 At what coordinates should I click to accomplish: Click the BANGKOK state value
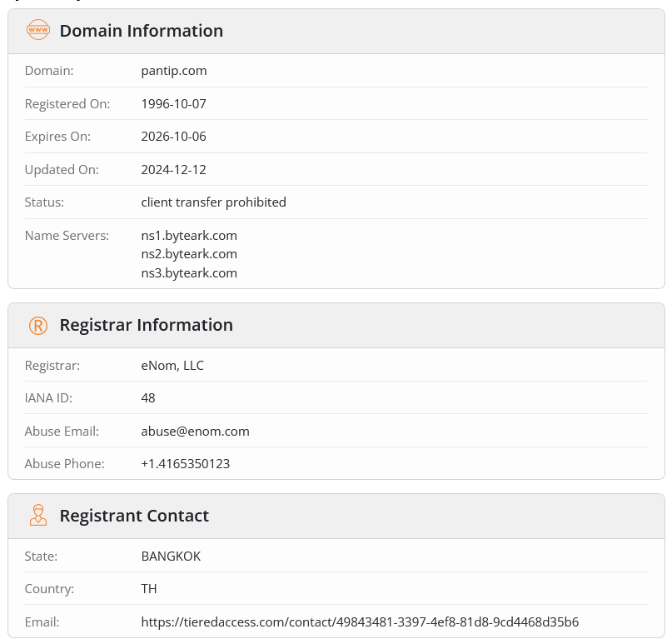(171, 556)
